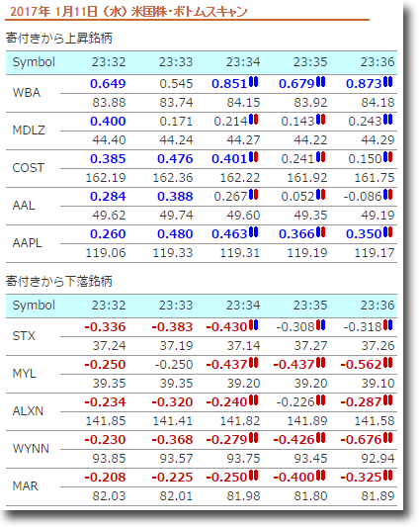Open the candle icon next to MDLZ 0.214
The image size is (420, 527).
253,120
